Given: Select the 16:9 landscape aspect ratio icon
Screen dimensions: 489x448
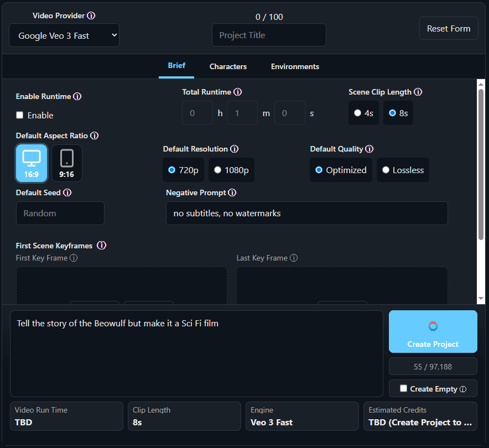Looking at the screenshot, I should [x=32, y=163].
